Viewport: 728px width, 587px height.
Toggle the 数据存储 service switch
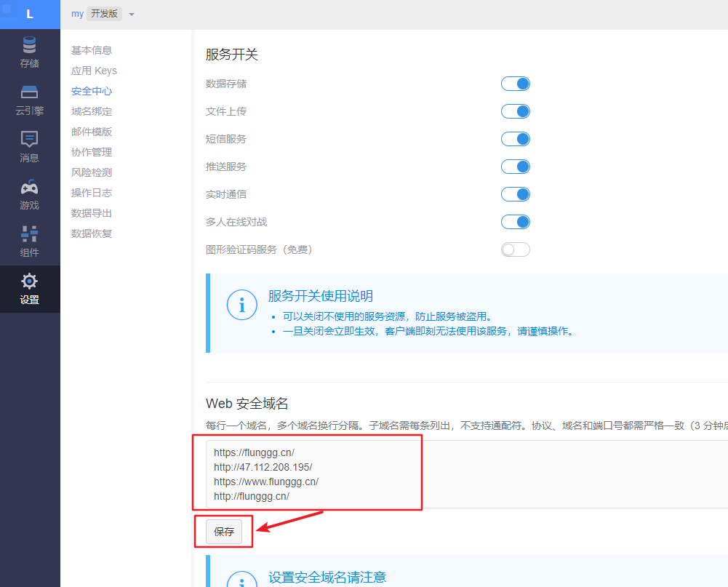[516, 84]
